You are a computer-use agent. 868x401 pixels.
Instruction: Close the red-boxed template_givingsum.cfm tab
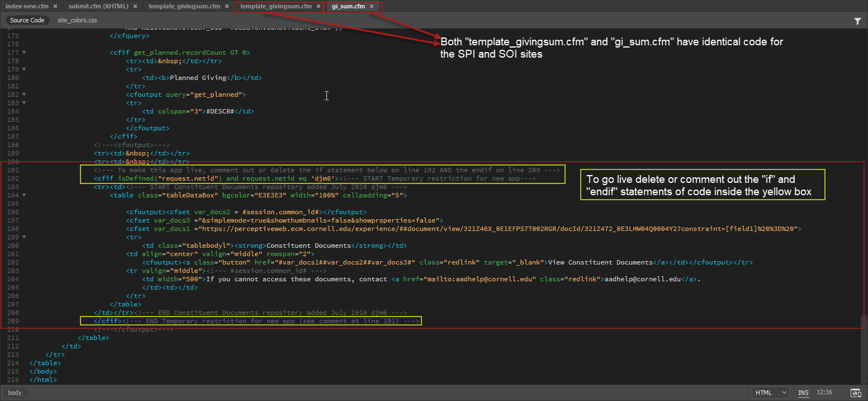point(318,6)
